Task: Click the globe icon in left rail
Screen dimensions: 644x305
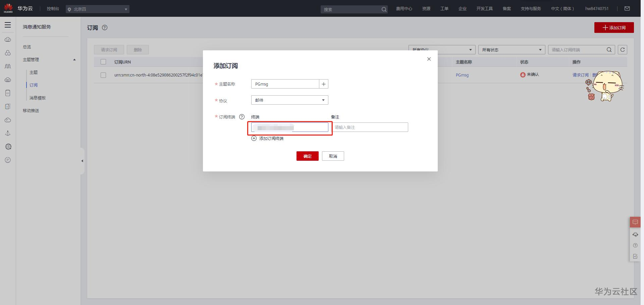Action: click(x=8, y=147)
